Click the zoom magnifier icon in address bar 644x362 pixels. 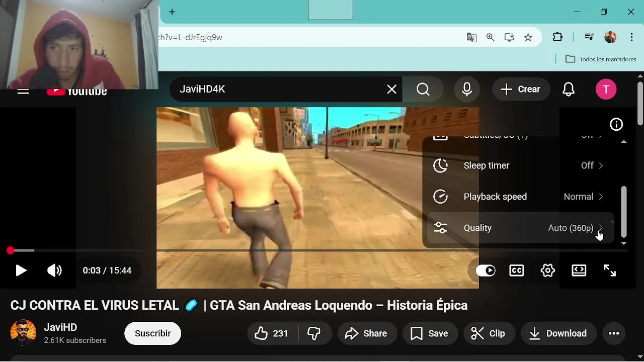point(491,37)
